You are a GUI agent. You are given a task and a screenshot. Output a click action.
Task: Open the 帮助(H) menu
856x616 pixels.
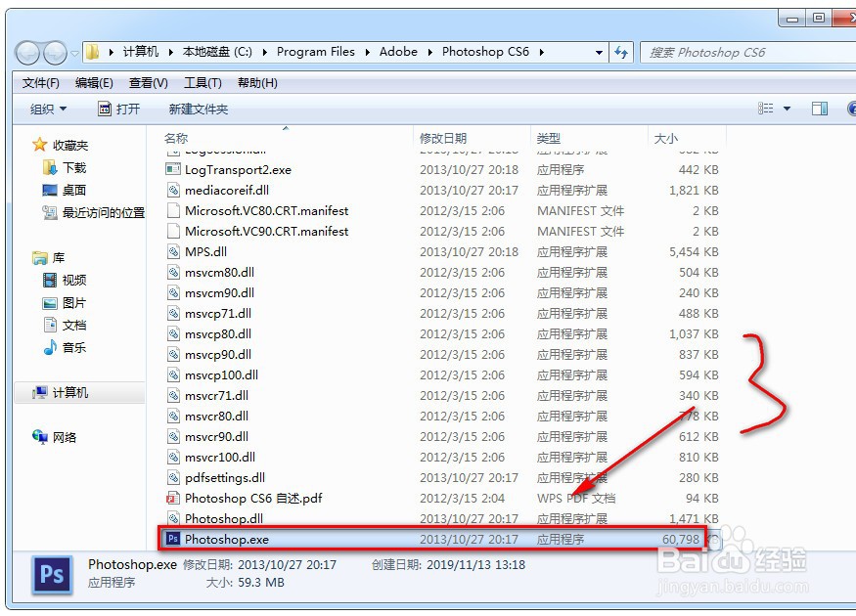tap(257, 83)
